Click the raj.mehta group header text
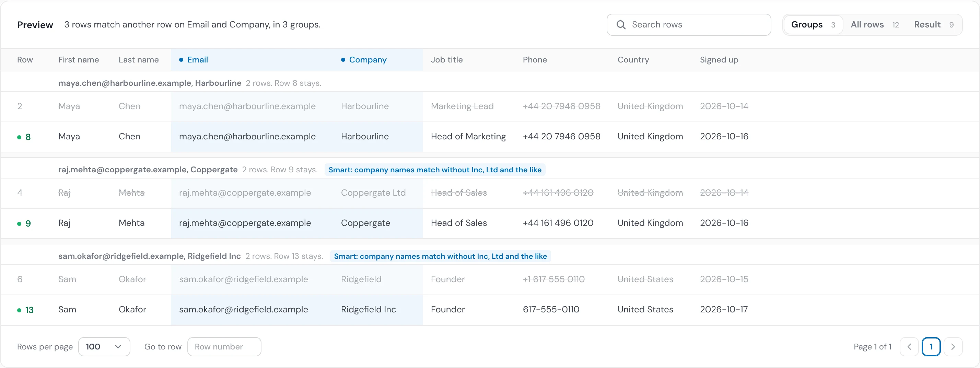Image resolution: width=980 pixels, height=368 pixels. click(x=148, y=170)
